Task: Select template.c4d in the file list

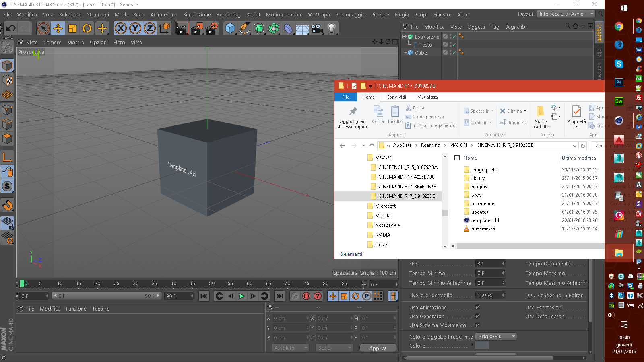Action: [x=485, y=220]
